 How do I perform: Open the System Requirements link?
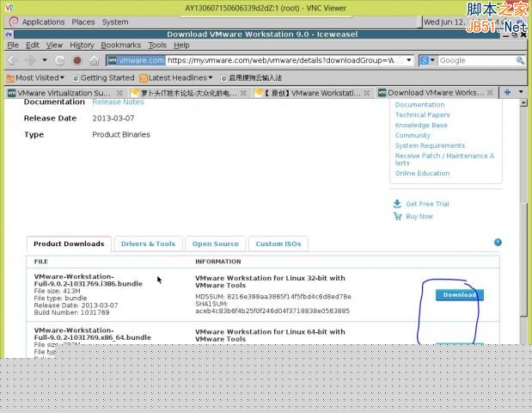click(430, 145)
